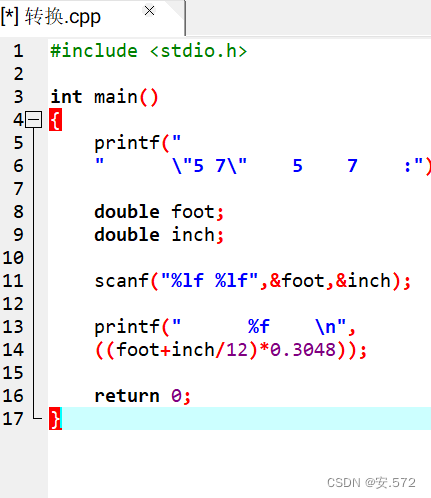
Task: Click the \"5 7\" string literal on line 6
Action: tap(209, 166)
